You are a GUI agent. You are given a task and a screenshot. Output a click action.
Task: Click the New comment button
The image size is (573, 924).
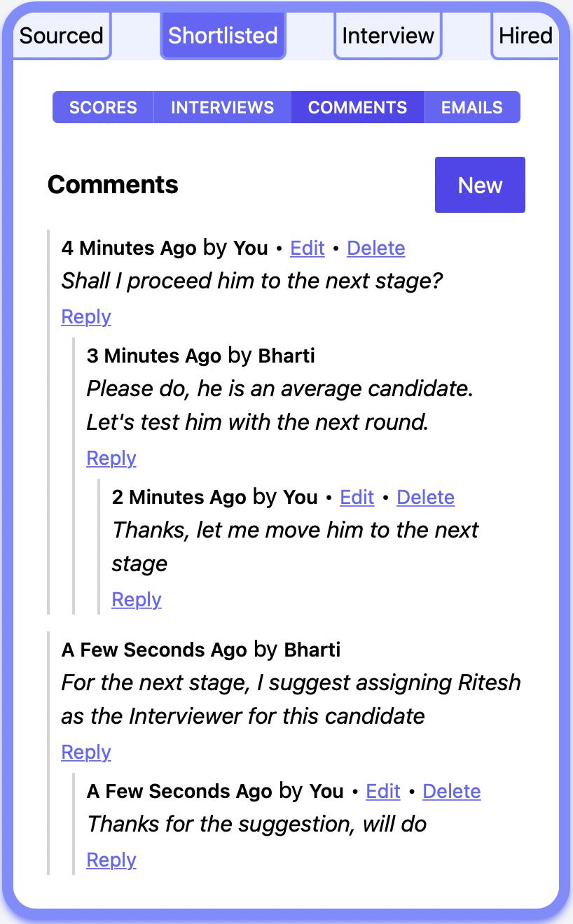click(480, 185)
